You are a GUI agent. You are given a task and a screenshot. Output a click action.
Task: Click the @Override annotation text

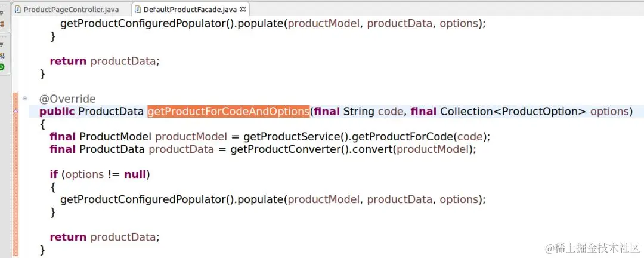pos(67,99)
